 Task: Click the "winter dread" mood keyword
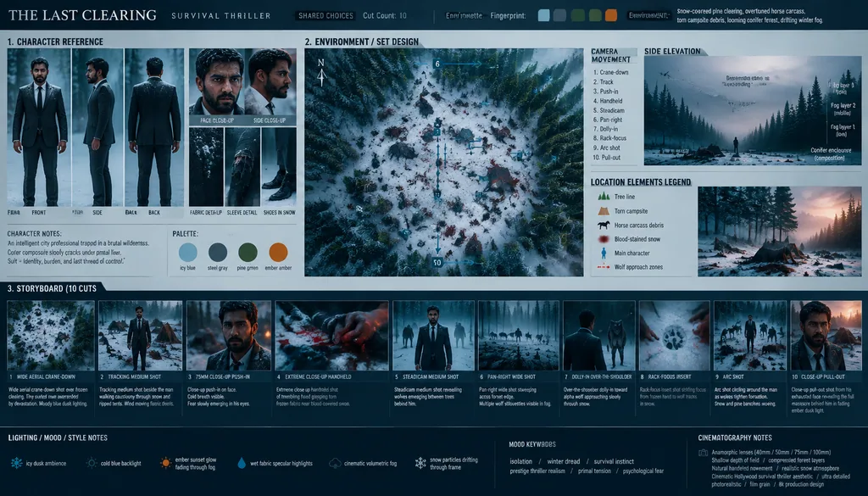(564, 461)
